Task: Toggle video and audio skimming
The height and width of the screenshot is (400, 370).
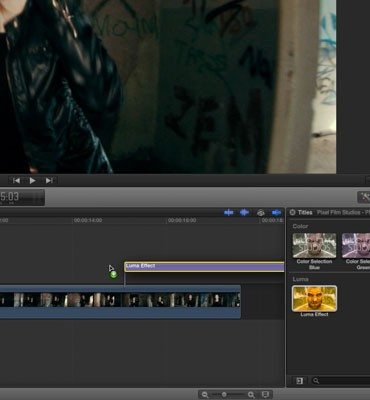Action: pyautogui.click(x=229, y=213)
